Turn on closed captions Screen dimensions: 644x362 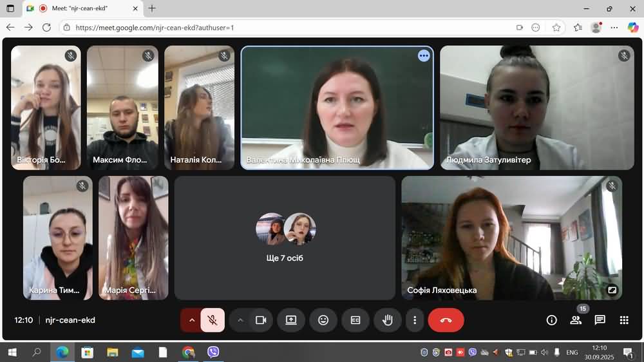click(x=355, y=320)
